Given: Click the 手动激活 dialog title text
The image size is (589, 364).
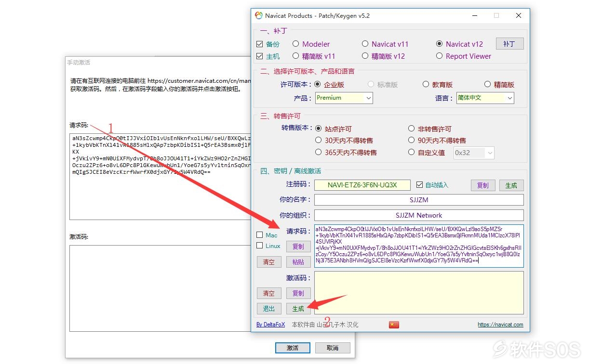Looking at the screenshot, I should pos(79,63).
